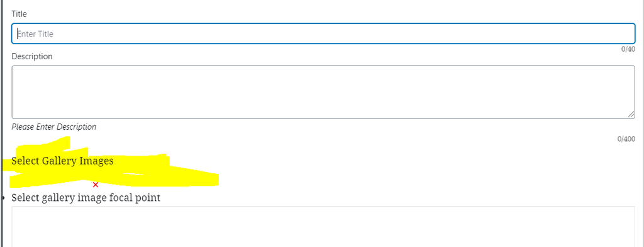Click the 0/40 title character counter
Image resolution: width=644 pixels, height=247 pixels.
pos(628,49)
